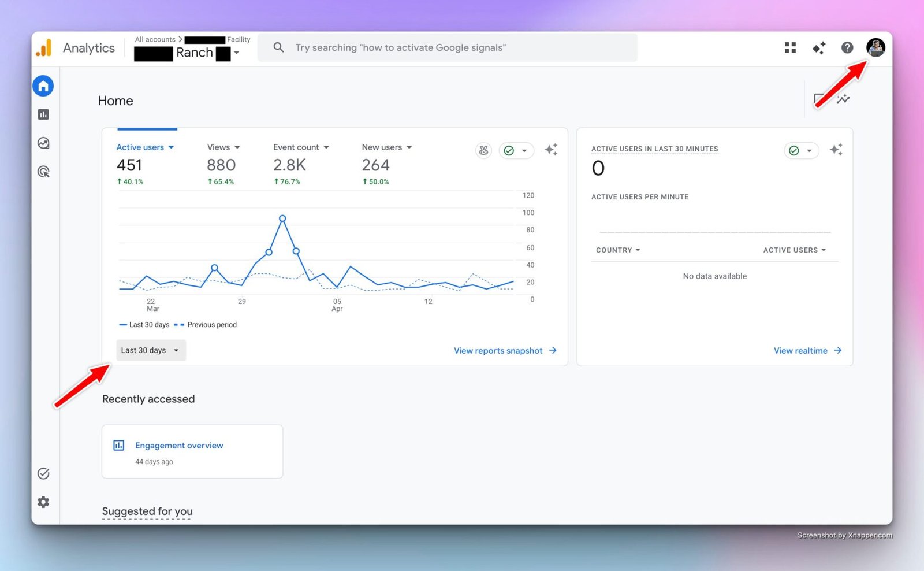
Task: Open Reports icon in left sidebar
Action: click(43, 114)
